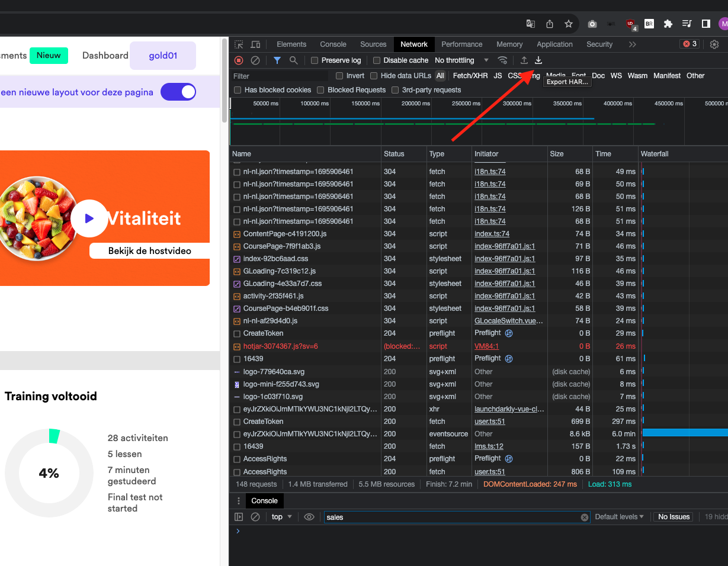The height and width of the screenshot is (566, 728).
Task: Switch to the Application tab
Action: [x=555, y=44]
